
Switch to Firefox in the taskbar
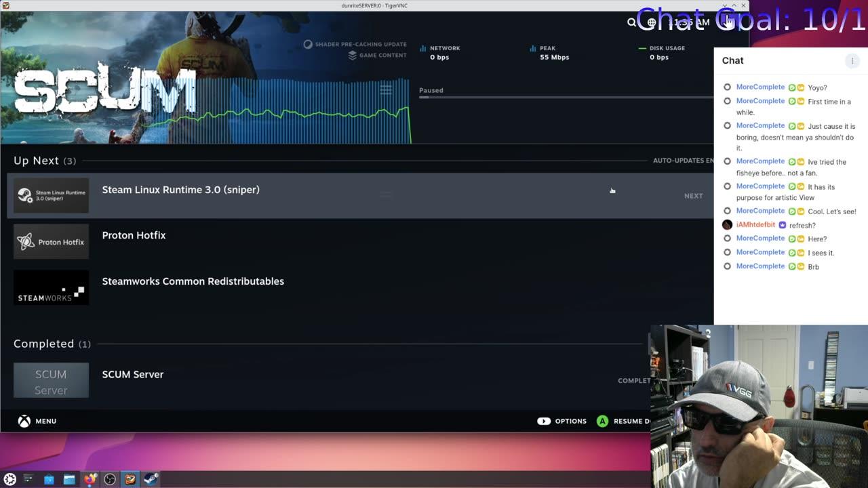[90, 479]
